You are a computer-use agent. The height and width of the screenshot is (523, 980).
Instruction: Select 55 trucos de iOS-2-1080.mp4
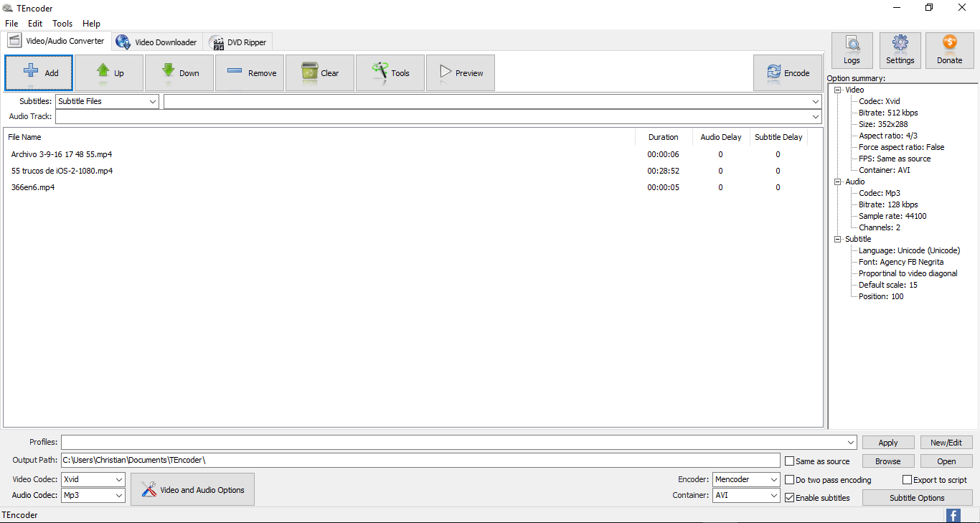coord(62,171)
